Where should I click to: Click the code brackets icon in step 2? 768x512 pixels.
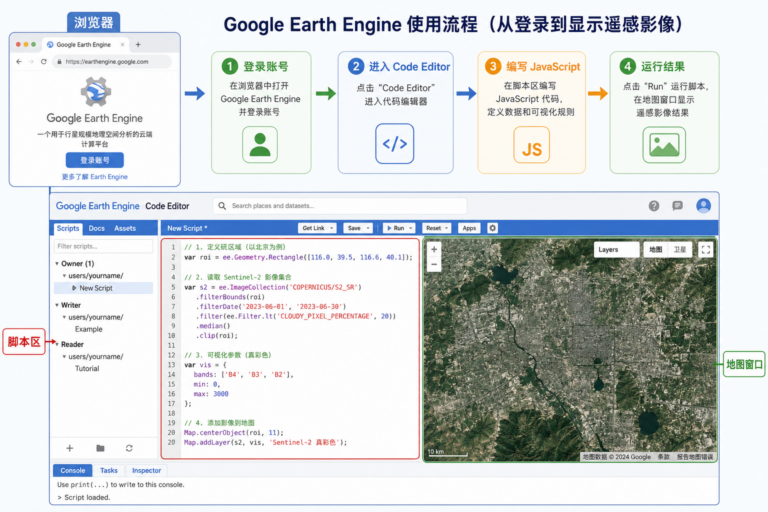pos(395,144)
